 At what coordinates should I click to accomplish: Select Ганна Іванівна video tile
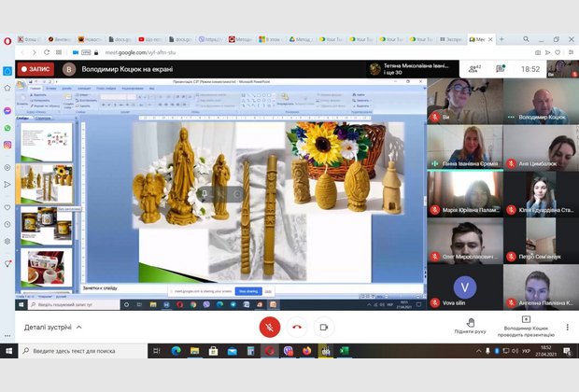click(x=465, y=147)
